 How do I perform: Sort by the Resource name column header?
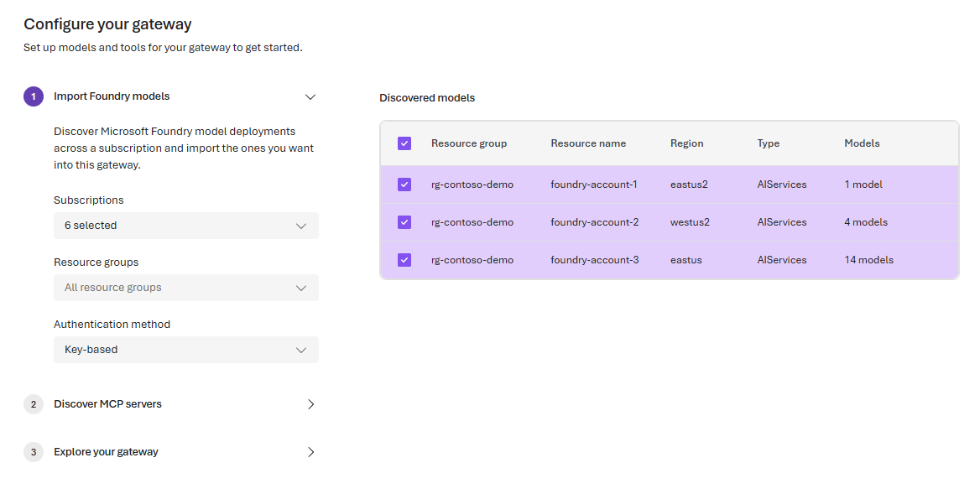pos(588,143)
